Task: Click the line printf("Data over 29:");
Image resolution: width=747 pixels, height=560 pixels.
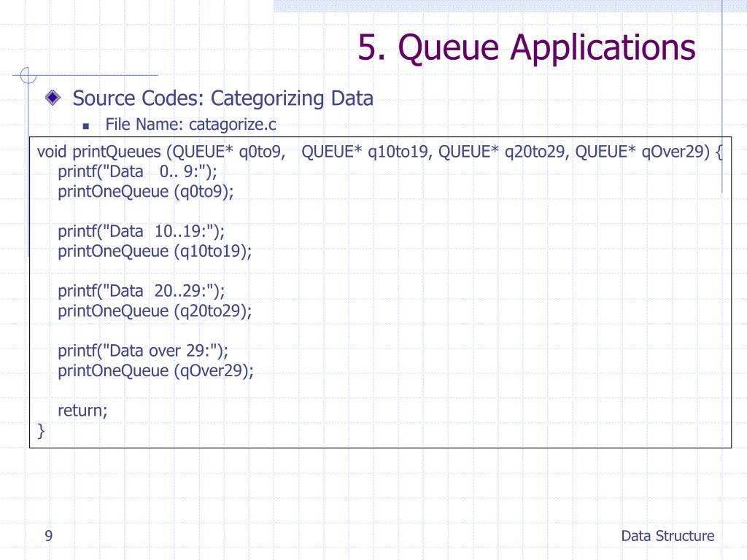Action: tap(143, 351)
